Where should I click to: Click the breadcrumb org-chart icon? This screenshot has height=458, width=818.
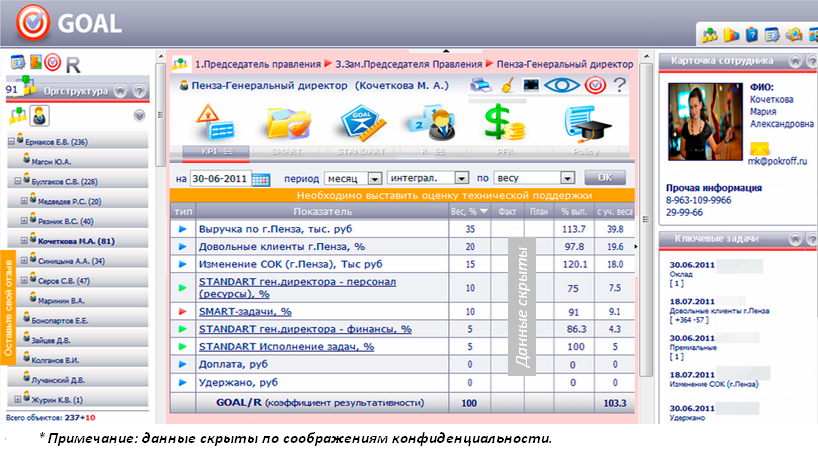(x=180, y=64)
